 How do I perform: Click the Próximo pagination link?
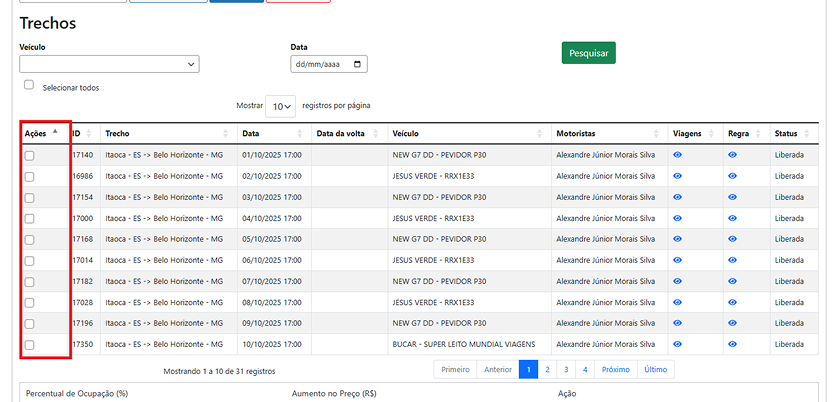pyautogui.click(x=616, y=370)
